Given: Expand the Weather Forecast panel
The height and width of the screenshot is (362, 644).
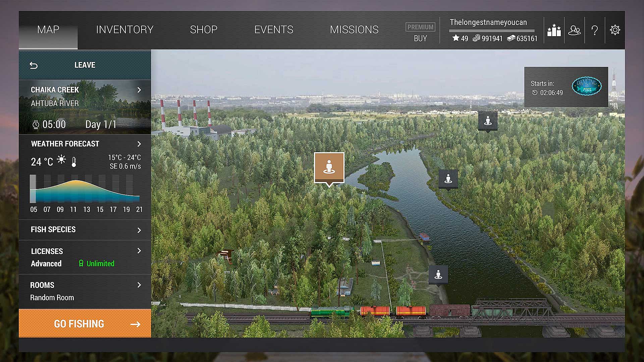Looking at the screenshot, I should [139, 144].
